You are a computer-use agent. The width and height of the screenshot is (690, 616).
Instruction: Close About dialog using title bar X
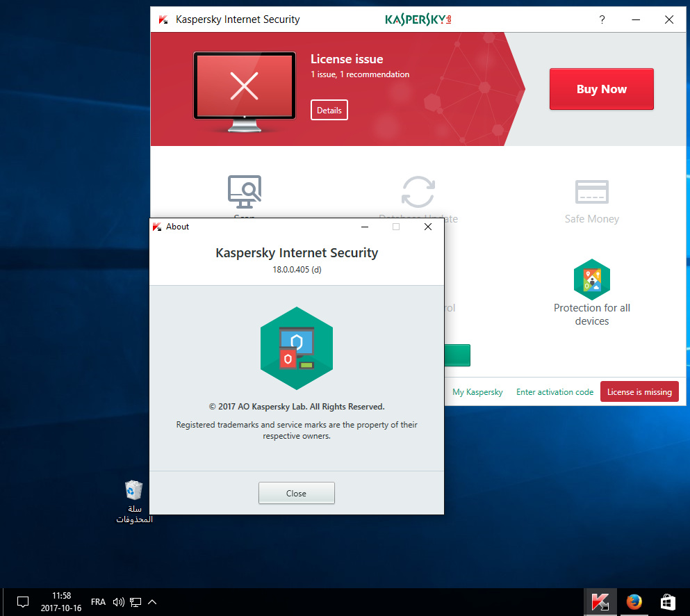[428, 227]
